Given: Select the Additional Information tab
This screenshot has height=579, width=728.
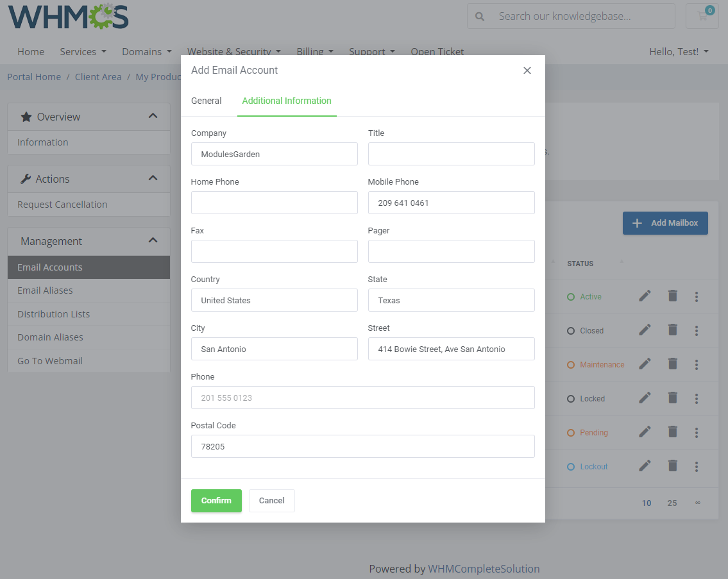Looking at the screenshot, I should [287, 101].
